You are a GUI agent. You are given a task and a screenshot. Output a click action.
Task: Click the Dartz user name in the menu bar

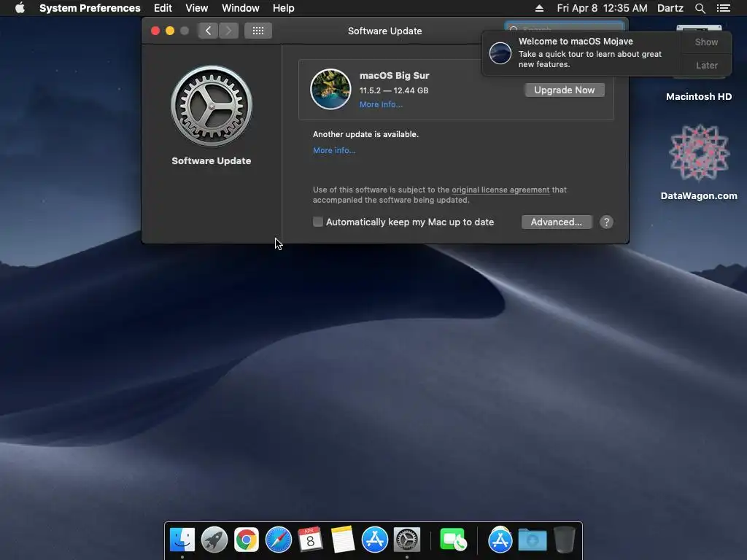pyautogui.click(x=670, y=8)
